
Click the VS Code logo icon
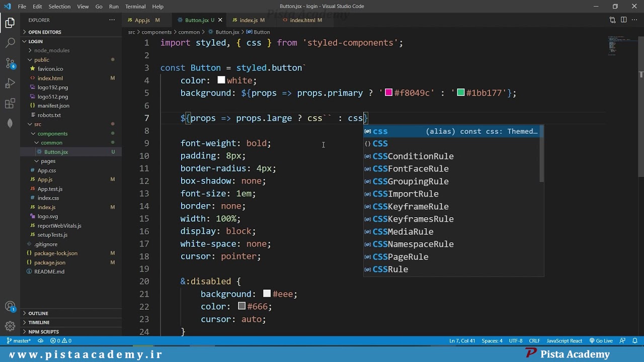pos(7,7)
